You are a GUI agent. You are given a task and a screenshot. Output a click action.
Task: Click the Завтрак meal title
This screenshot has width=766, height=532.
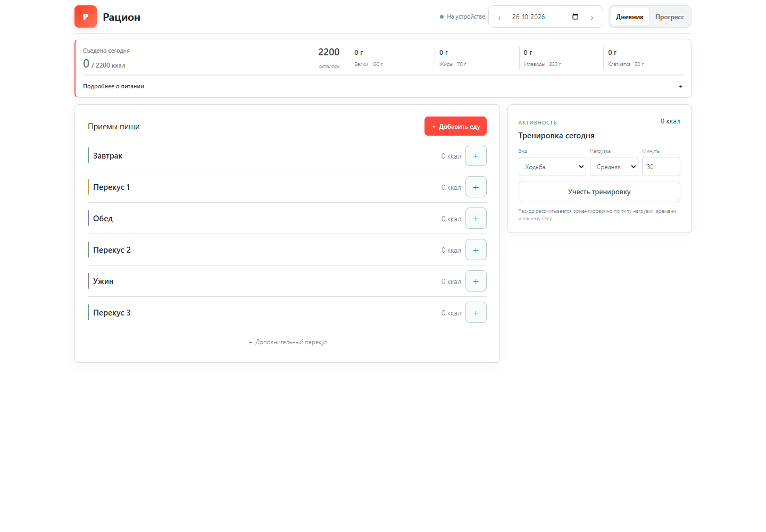(x=108, y=156)
